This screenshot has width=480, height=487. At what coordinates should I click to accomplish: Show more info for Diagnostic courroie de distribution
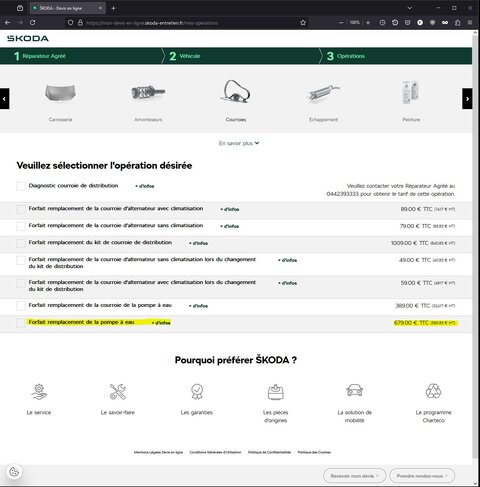[145, 186]
